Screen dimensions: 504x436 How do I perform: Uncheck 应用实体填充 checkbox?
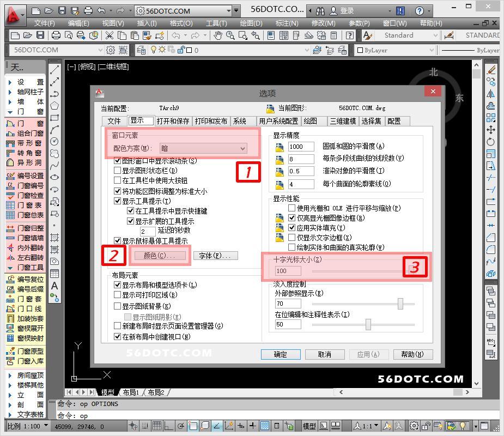point(292,228)
